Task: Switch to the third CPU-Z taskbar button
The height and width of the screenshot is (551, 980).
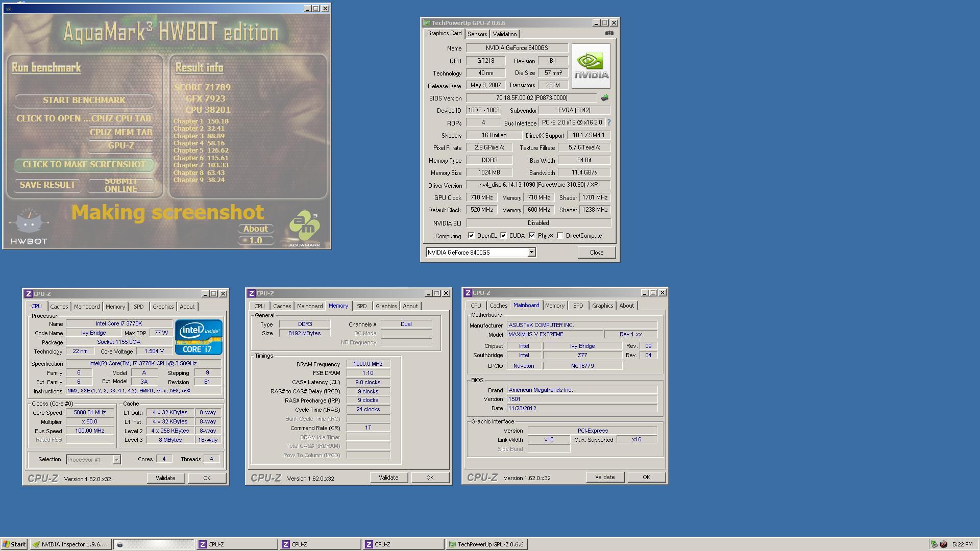Action: click(x=403, y=544)
